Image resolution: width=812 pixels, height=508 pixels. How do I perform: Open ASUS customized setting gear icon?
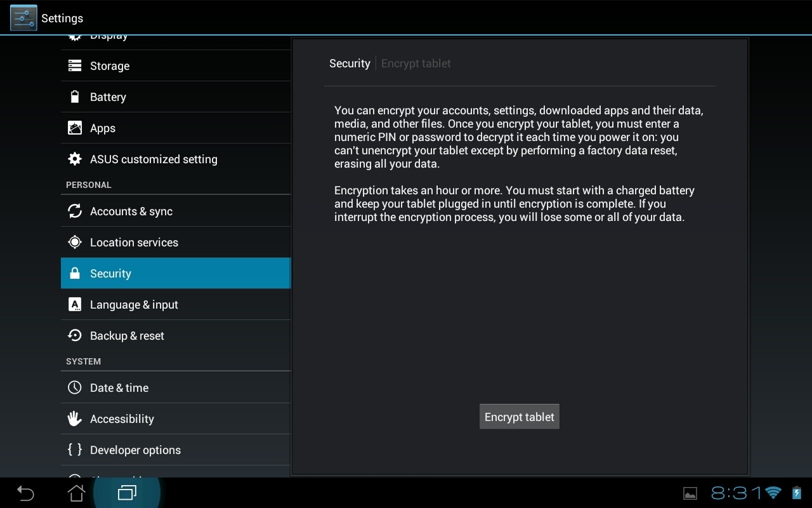point(75,159)
